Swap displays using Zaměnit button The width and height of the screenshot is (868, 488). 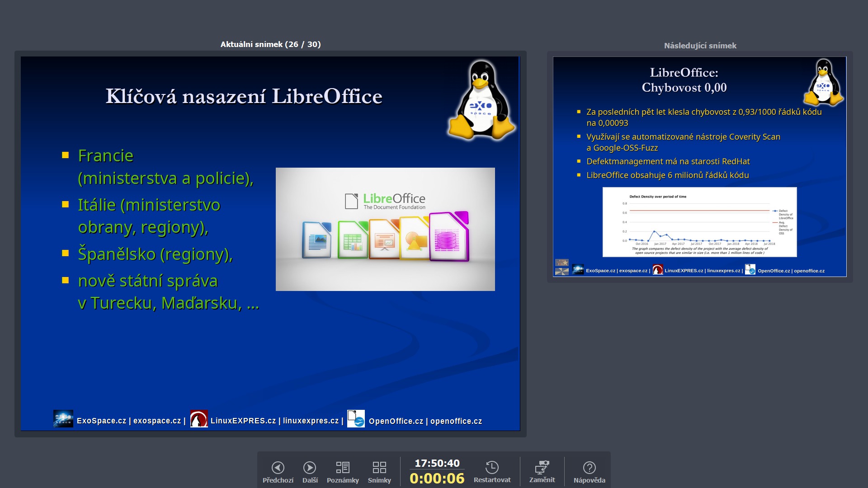[x=542, y=472]
